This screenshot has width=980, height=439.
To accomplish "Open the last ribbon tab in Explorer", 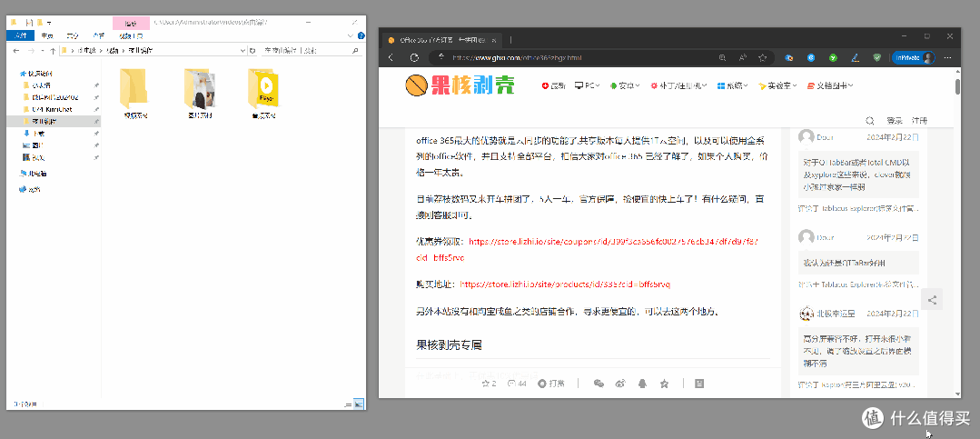I will tap(132, 35).
